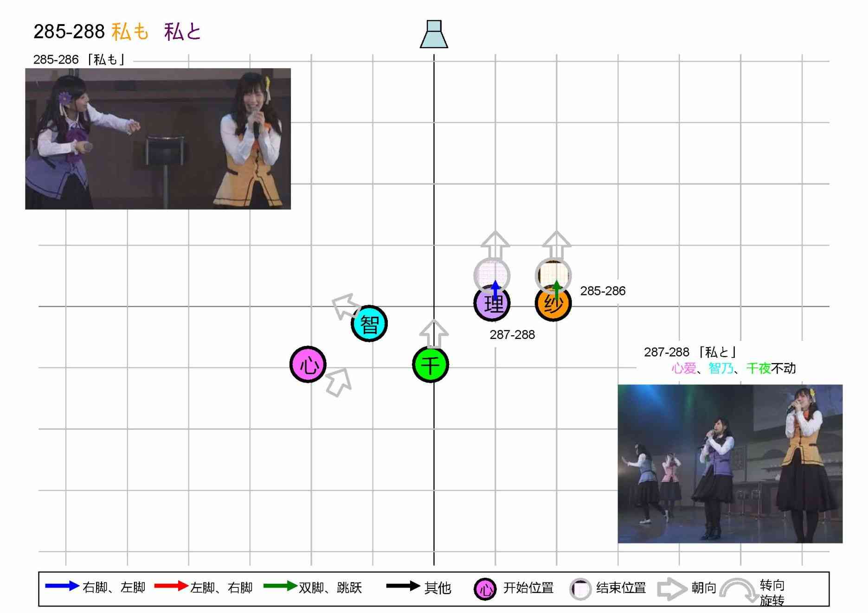Image resolution: width=868 pixels, height=613 pixels.
Task: Click the 开始位置 legend circle icon
Action: (x=485, y=589)
